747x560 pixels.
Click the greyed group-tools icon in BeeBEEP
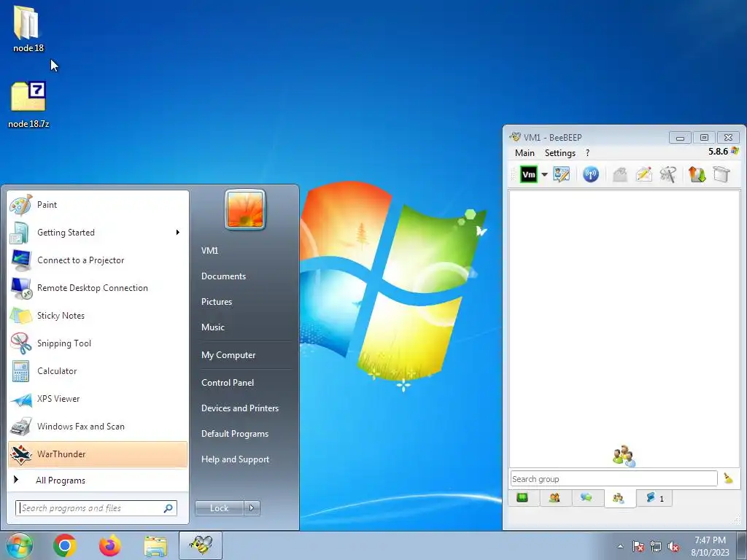coord(668,174)
